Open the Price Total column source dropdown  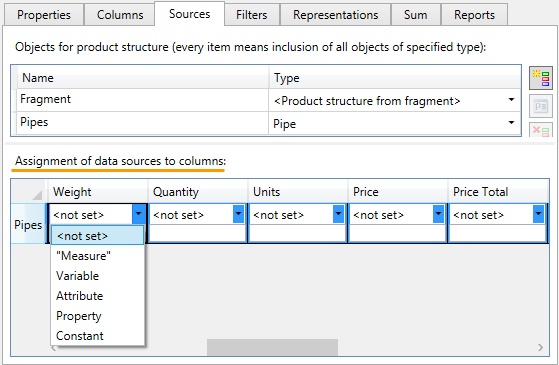538,214
